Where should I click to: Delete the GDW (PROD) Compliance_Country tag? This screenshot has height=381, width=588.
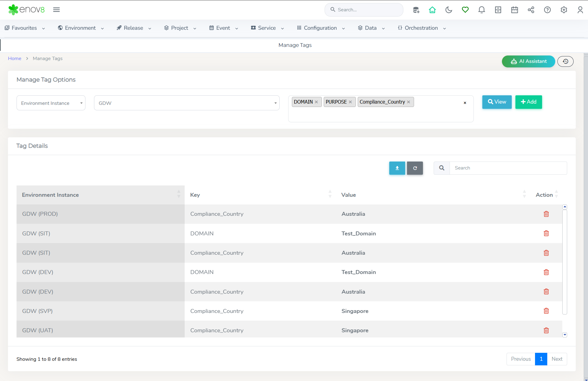[x=546, y=214]
